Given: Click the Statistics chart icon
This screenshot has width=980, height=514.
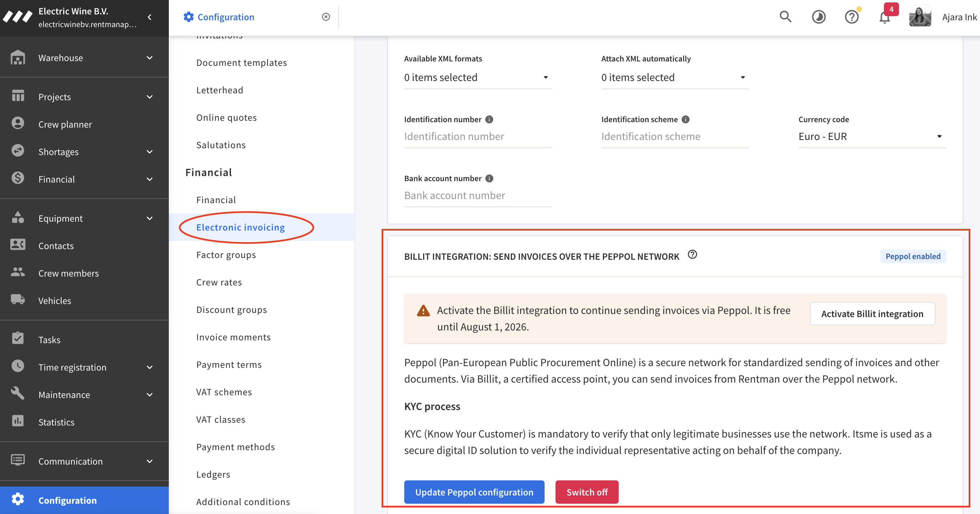Looking at the screenshot, I should pyautogui.click(x=18, y=421).
